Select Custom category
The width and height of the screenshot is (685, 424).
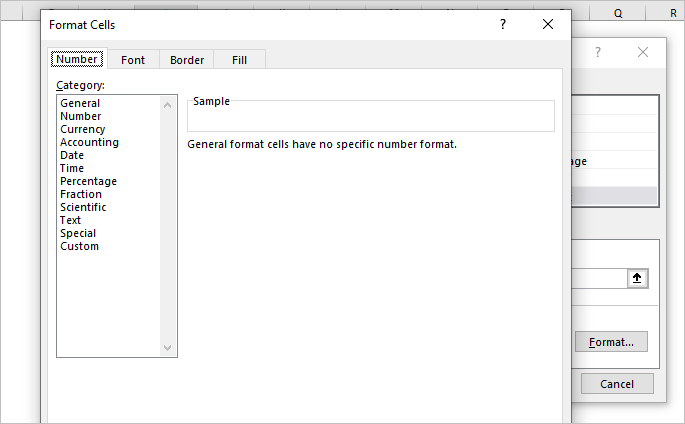pos(80,246)
